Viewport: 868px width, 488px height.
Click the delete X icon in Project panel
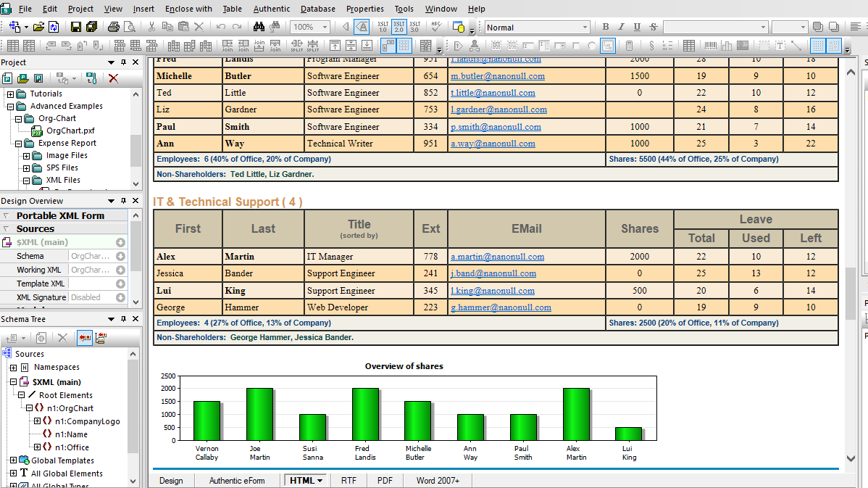pos(114,78)
